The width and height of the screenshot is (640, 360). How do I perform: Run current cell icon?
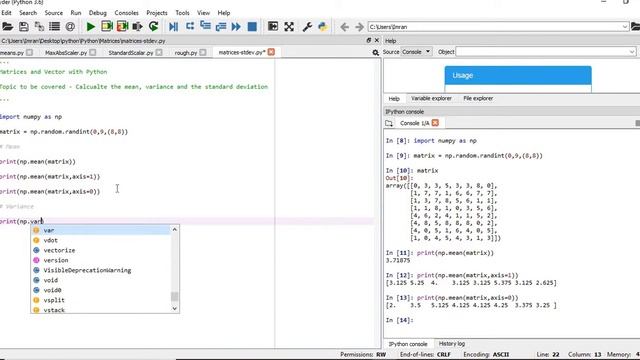tap(107, 27)
